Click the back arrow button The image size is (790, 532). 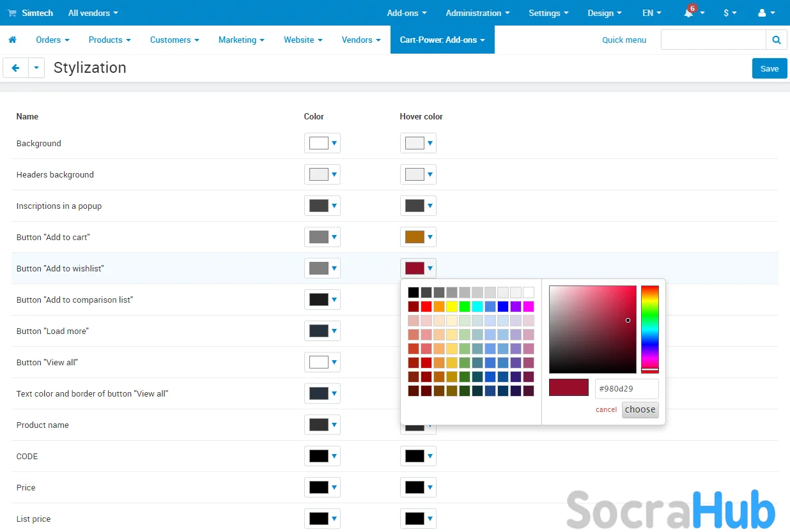[16, 68]
